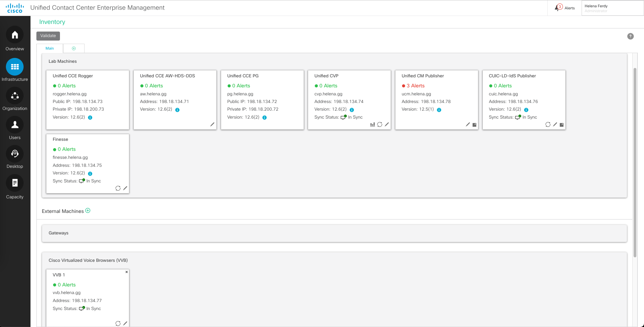Select the Main inventory tab
The image size is (644, 327).
(x=50, y=49)
